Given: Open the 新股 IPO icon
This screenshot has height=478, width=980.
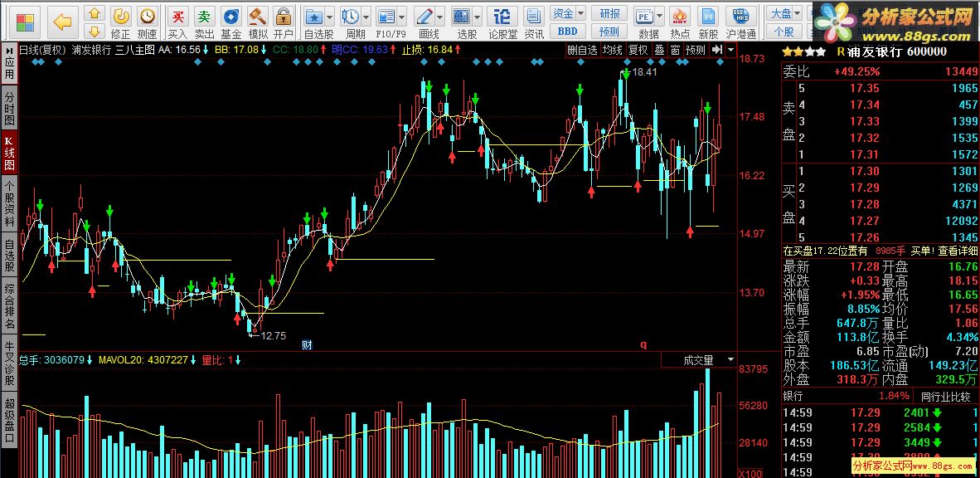Looking at the screenshot, I should click(x=708, y=17).
